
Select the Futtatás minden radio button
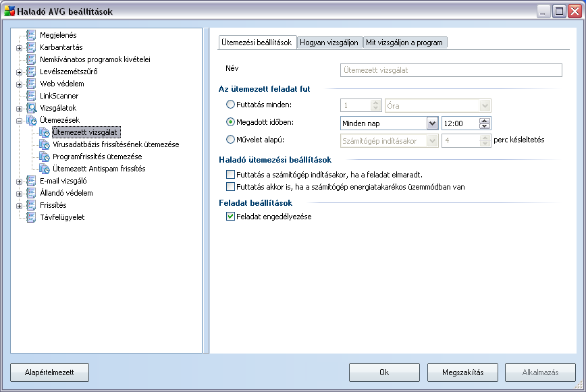231,105
